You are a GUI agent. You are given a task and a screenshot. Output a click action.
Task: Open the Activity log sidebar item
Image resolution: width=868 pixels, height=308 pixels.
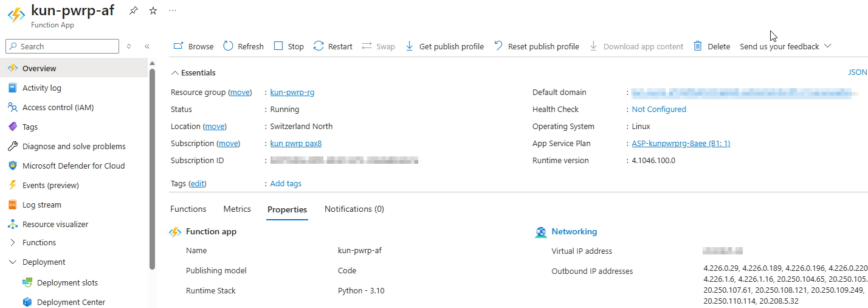(42, 88)
